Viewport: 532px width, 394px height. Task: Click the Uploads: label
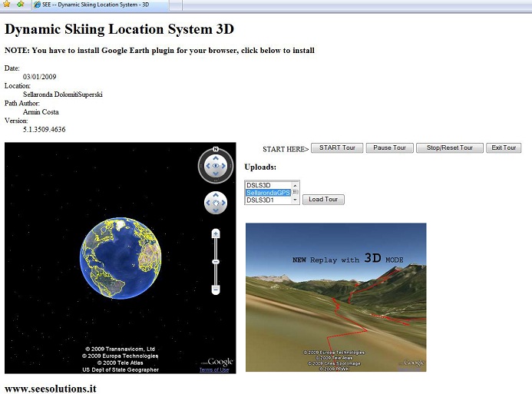click(260, 167)
